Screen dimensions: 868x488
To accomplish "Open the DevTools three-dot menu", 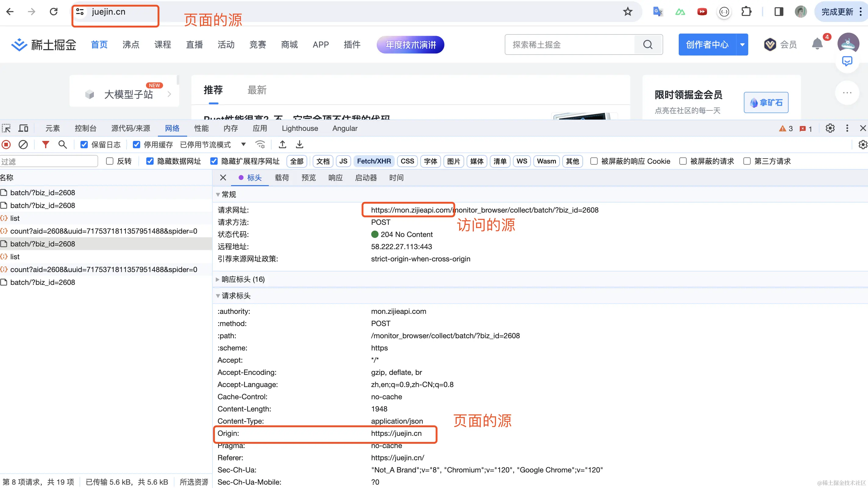I will click(847, 128).
